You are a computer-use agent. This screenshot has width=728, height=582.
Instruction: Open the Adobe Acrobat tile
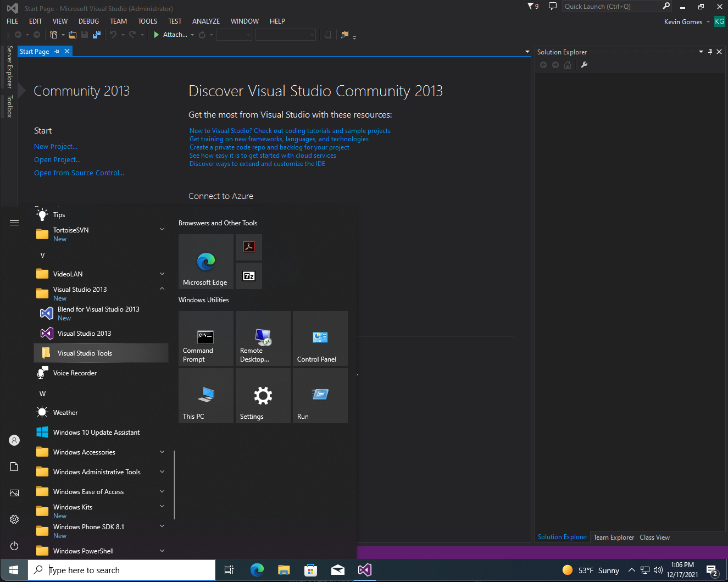[249, 247]
